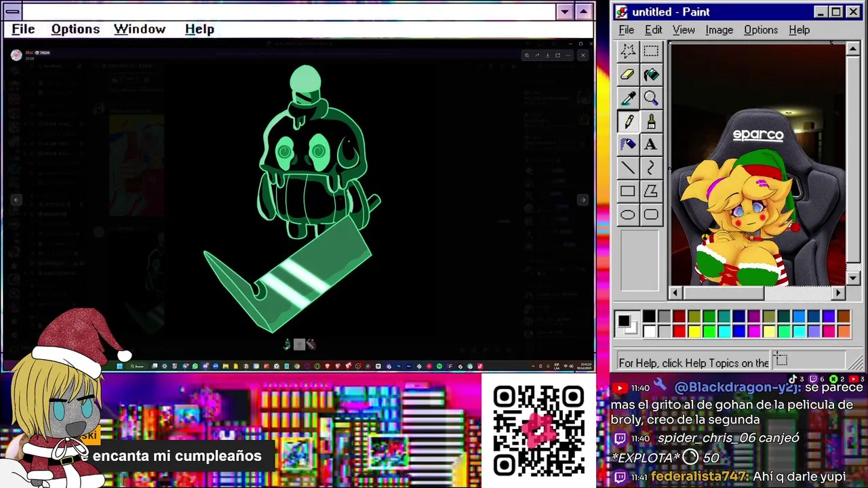
Task: Click the foreground/background color indicator box
Action: coord(627,324)
